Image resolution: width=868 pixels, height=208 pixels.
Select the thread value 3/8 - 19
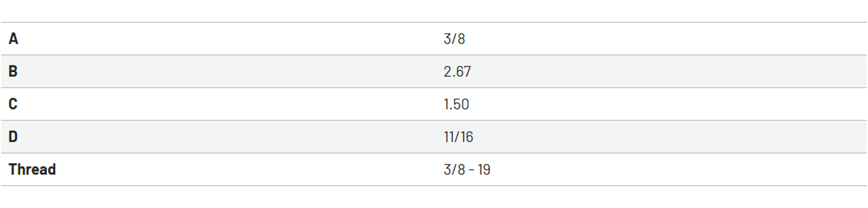467,169
